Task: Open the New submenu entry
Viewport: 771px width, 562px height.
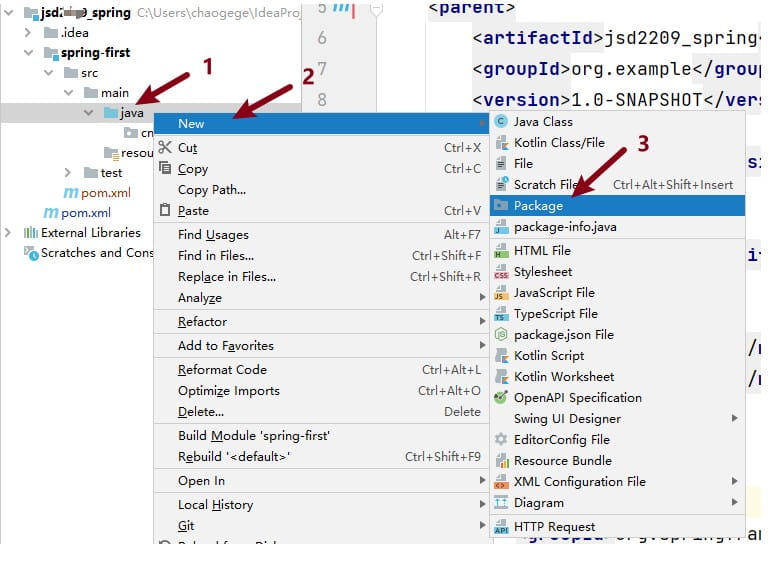Action: pos(322,123)
